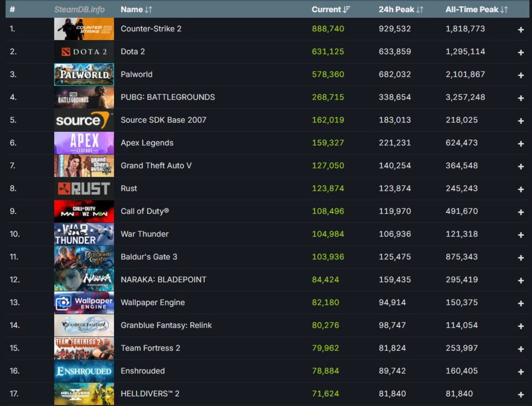
Task: Click the plus icon for Enshrouded
Action: tap(521, 372)
